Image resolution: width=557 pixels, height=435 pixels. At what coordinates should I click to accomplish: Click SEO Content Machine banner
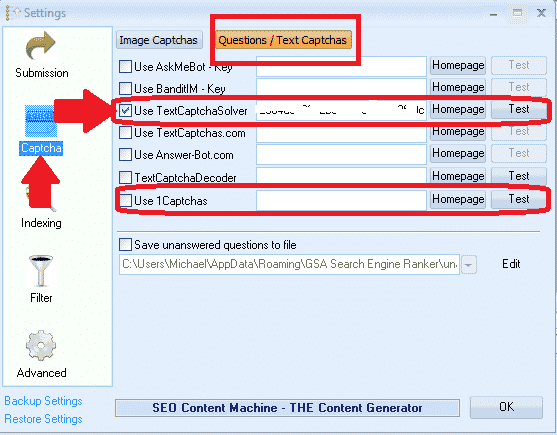coord(287,408)
